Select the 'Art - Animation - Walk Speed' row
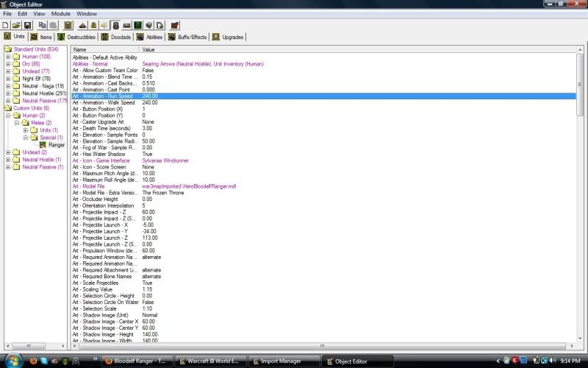Screen dimensions: 588x368 pyautogui.click(x=323, y=102)
